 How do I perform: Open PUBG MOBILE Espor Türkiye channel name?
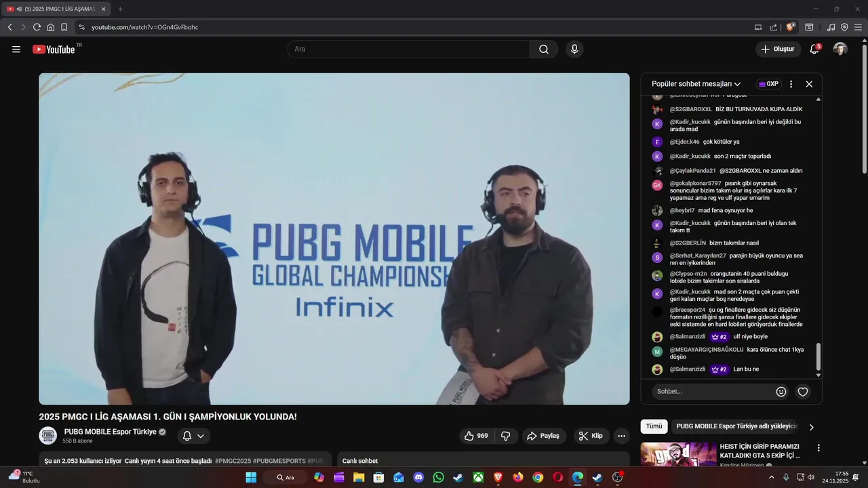click(110, 432)
